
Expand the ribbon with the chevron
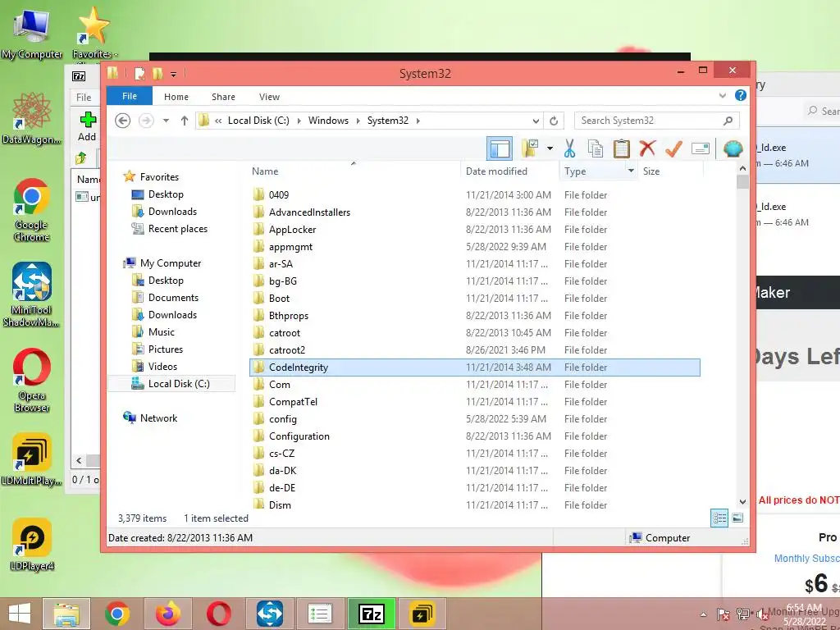tap(723, 96)
